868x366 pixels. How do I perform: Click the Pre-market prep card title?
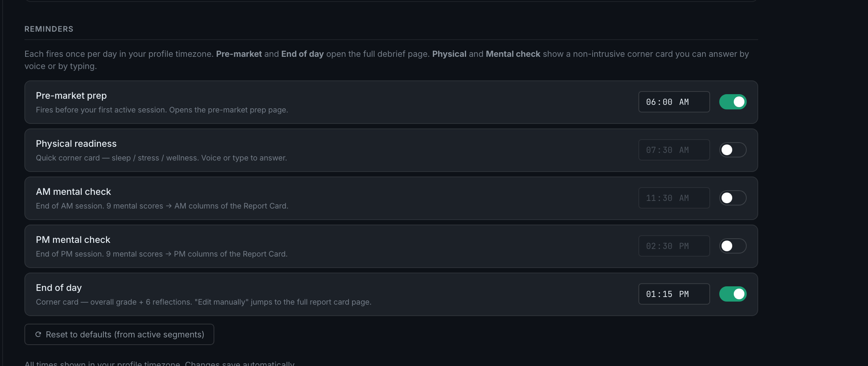click(x=71, y=96)
